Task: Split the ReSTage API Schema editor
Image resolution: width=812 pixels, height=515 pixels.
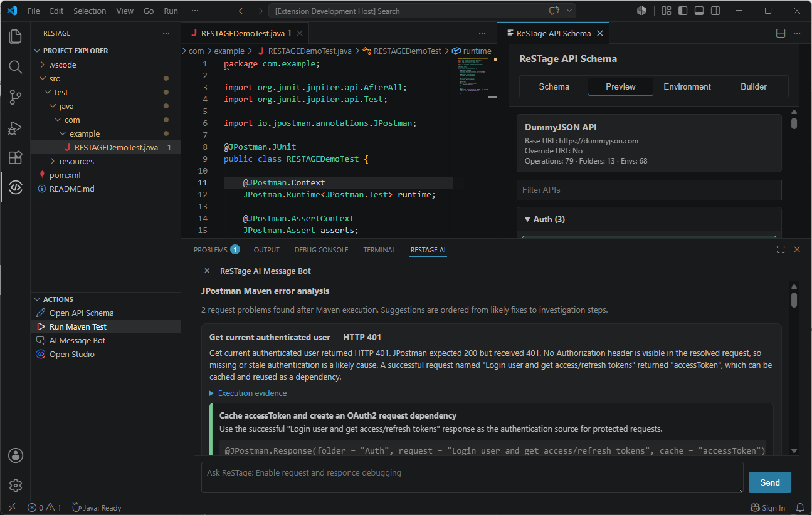Action: coord(781,33)
